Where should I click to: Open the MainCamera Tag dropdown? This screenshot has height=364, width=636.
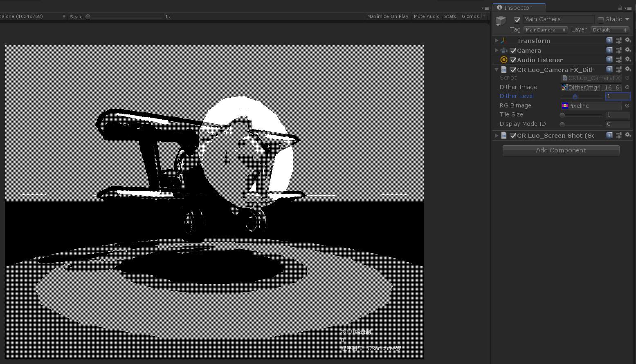pyautogui.click(x=545, y=29)
